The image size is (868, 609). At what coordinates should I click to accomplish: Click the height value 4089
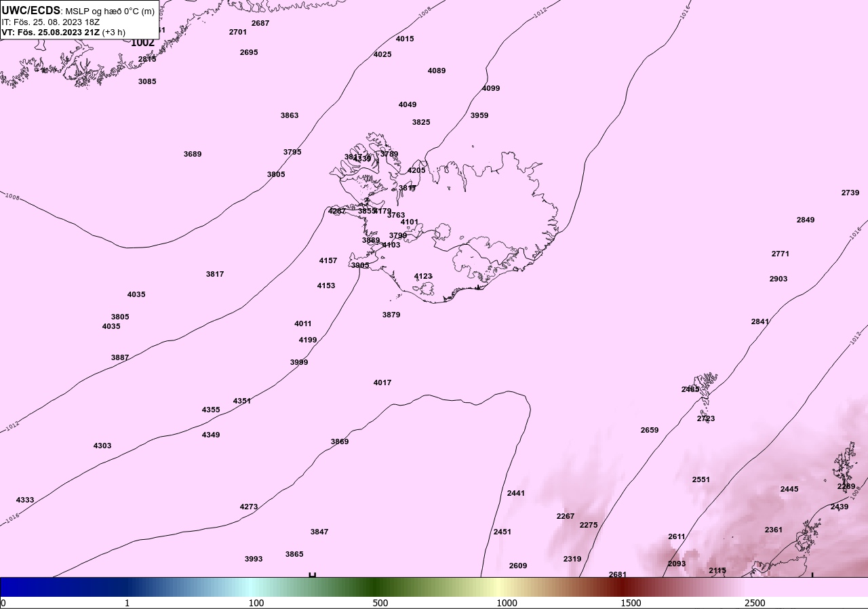tap(437, 71)
